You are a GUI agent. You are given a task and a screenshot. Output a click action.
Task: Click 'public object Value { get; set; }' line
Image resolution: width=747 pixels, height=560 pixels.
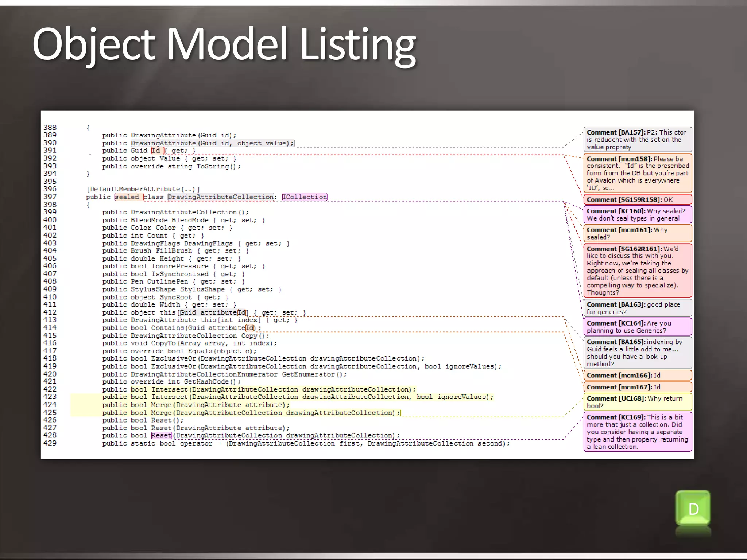[169, 158]
